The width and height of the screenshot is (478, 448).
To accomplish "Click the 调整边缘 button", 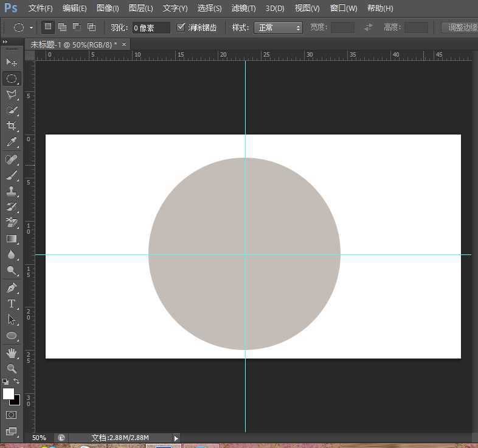I will 461,28.
